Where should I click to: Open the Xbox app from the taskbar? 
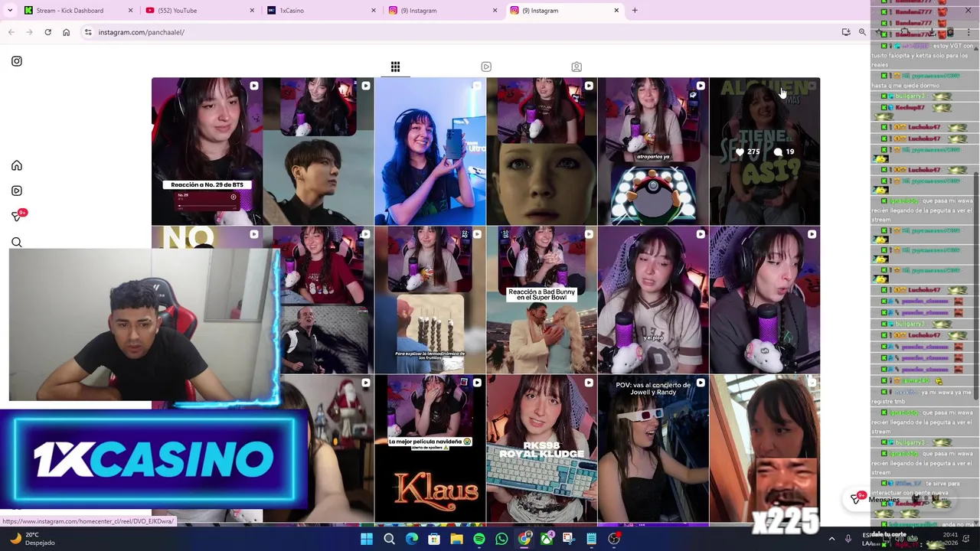pos(547,539)
